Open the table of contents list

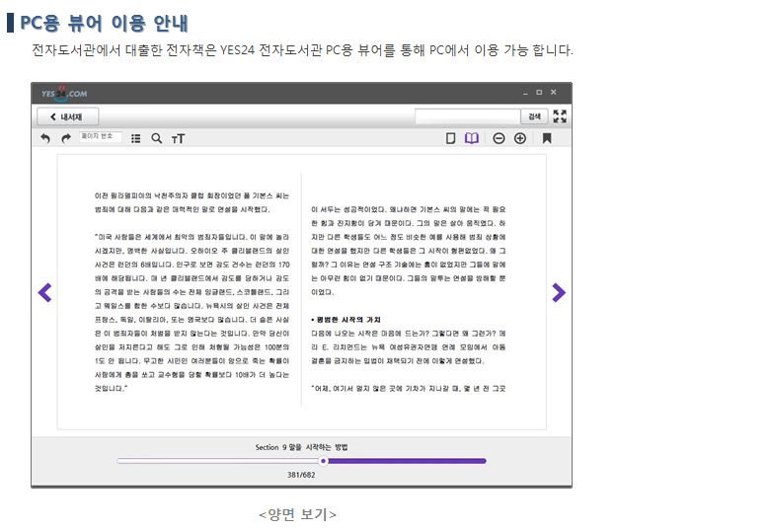(x=136, y=139)
